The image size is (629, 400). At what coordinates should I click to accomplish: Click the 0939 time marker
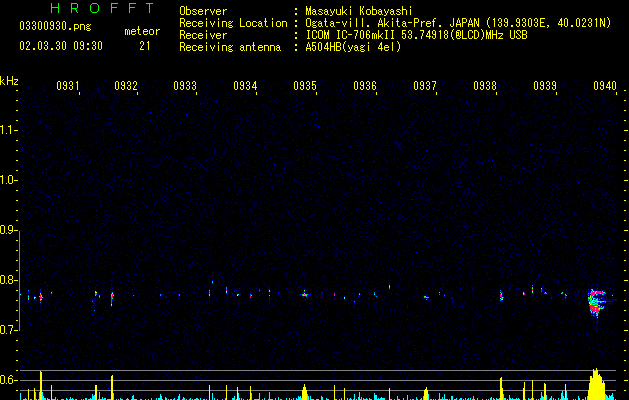[x=545, y=86]
